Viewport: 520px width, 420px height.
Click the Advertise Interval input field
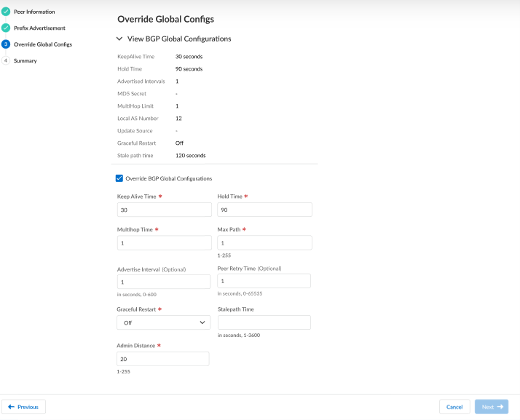(x=163, y=282)
